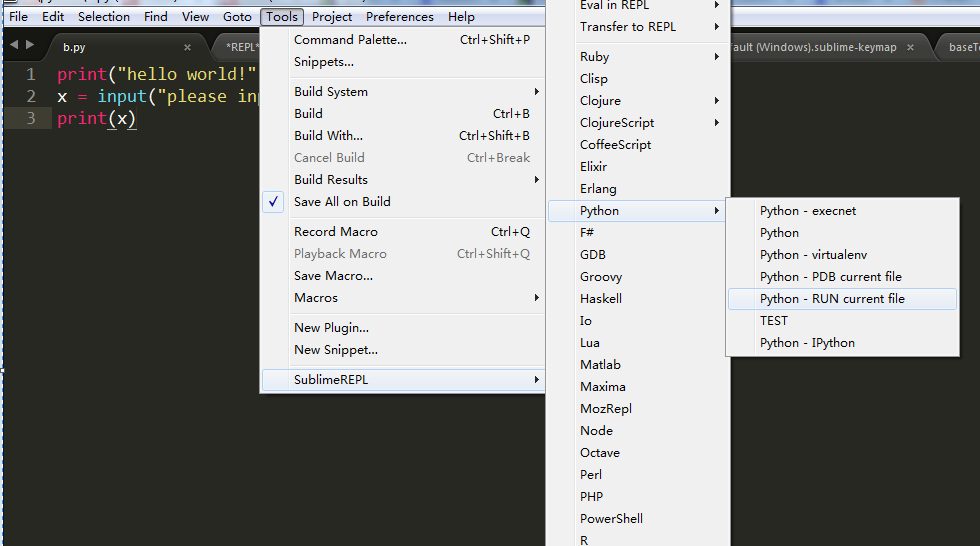The image size is (980, 546).
Task: Launch plain Python REPL entry
Action: click(x=842, y=232)
